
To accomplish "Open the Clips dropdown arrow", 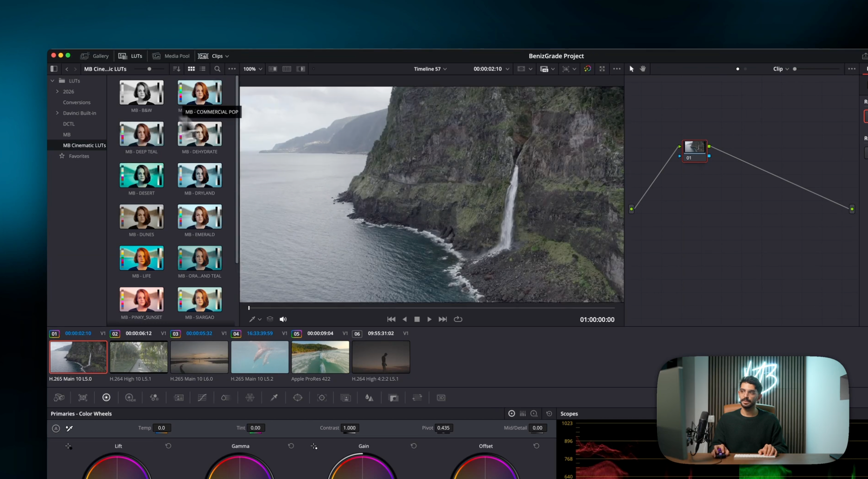I will tap(227, 56).
